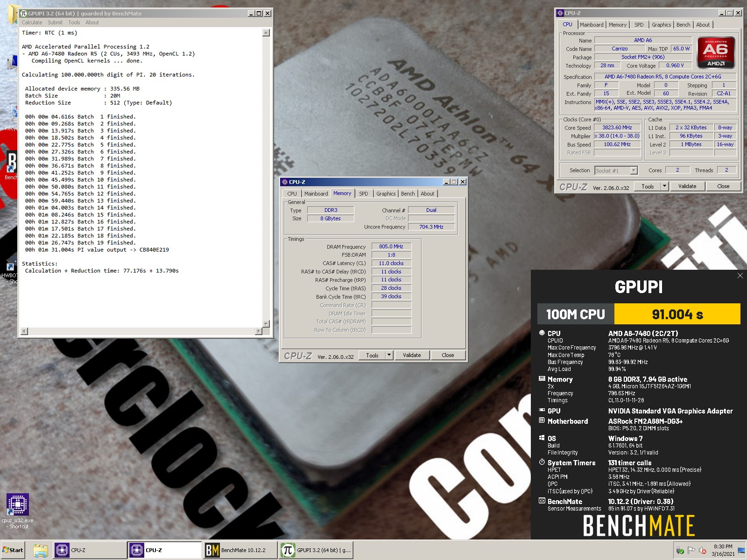Click the taskbar clock showing 8:30 PM
The image size is (747, 560).
coord(723,550)
